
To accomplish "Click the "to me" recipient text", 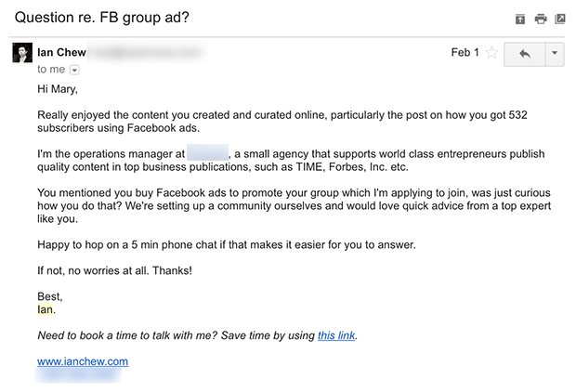I will (x=51, y=70).
